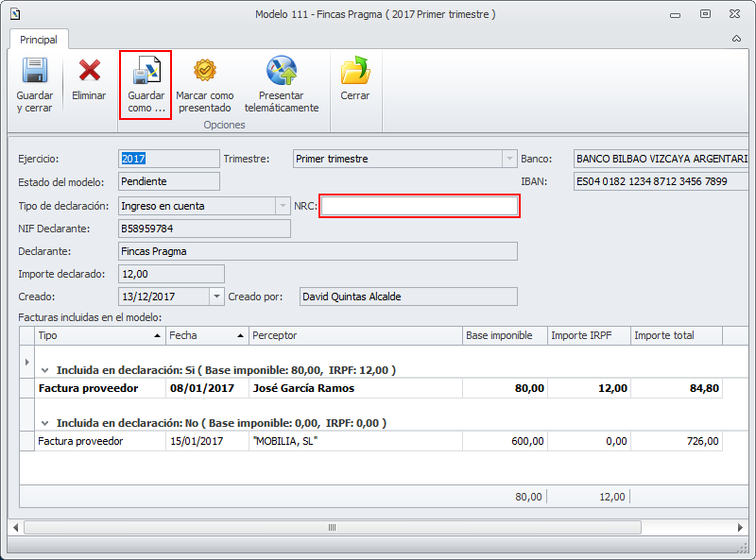This screenshot has width=756, height=560.
Task: Open the Creado date picker dropdown
Action: click(216, 297)
